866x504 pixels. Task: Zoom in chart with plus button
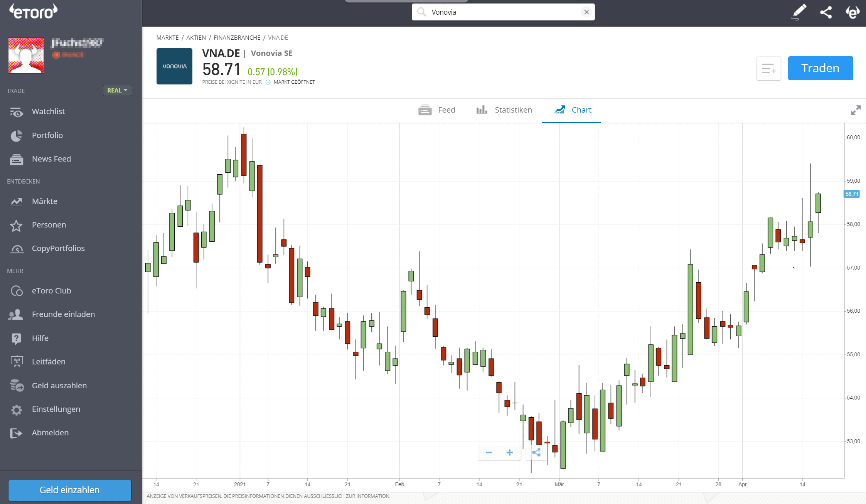509,452
